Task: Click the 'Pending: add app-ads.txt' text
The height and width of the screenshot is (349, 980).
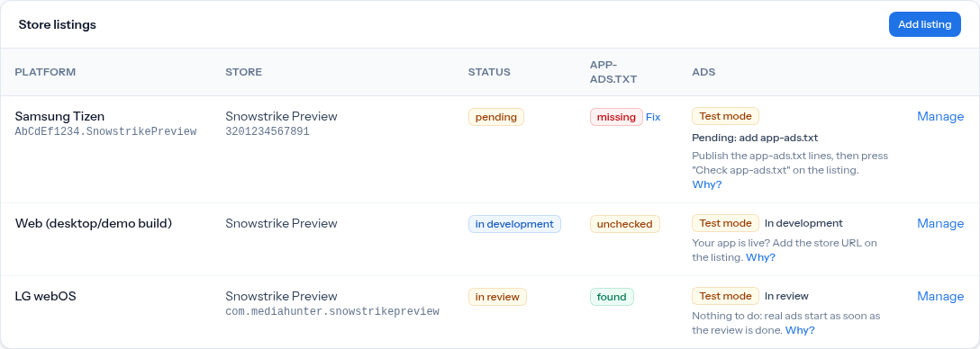Action: tap(755, 138)
